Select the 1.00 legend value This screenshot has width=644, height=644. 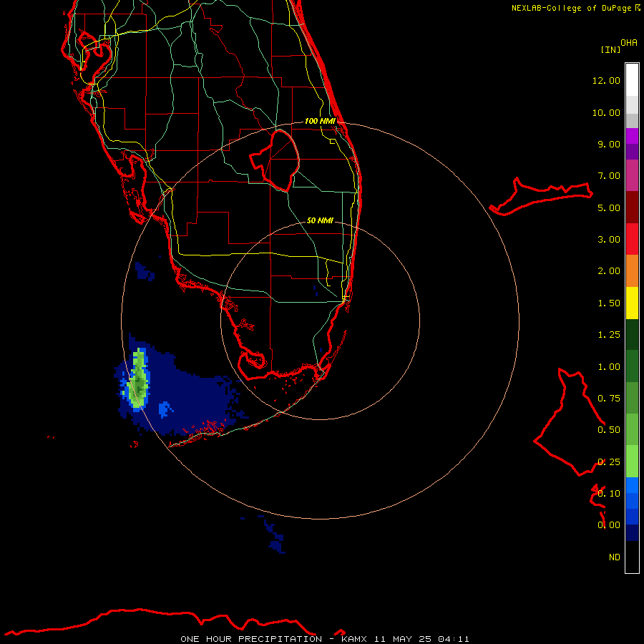[x=609, y=367]
